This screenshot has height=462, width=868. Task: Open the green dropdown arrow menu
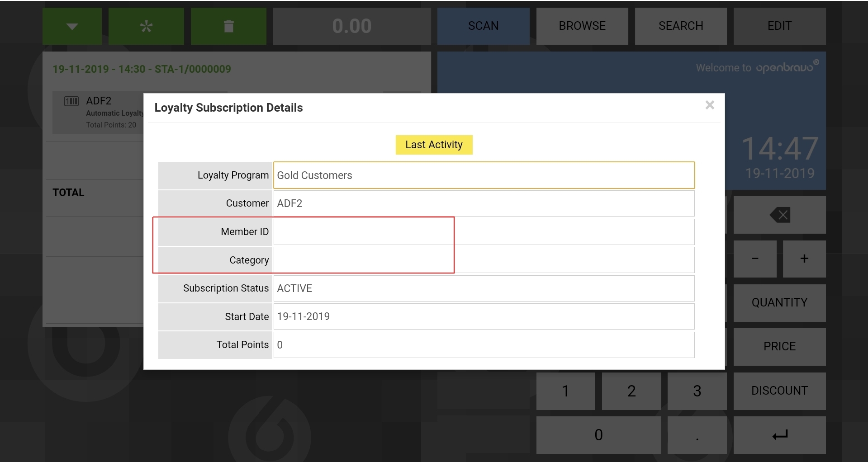tap(72, 26)
